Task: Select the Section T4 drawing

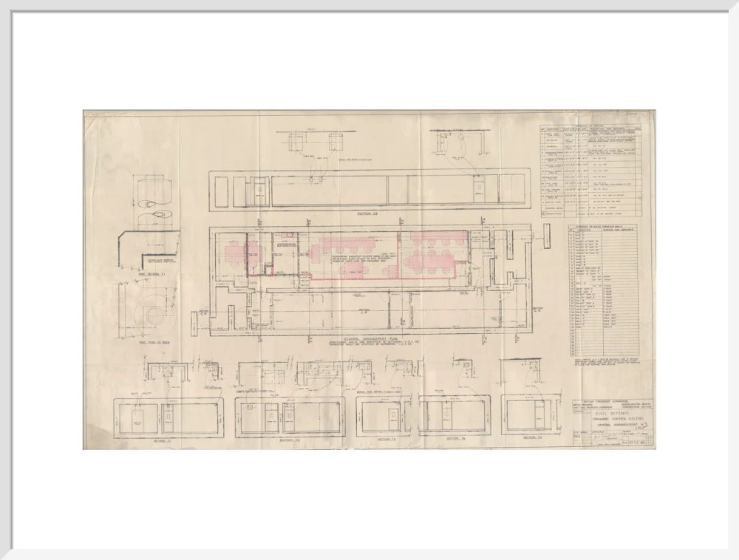Action: [x=454, y=415]
